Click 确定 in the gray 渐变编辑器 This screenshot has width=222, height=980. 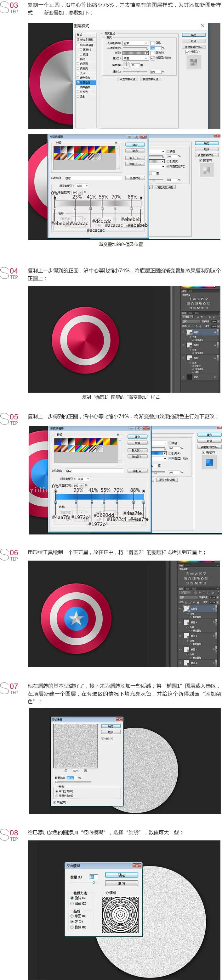pos(135,145)
